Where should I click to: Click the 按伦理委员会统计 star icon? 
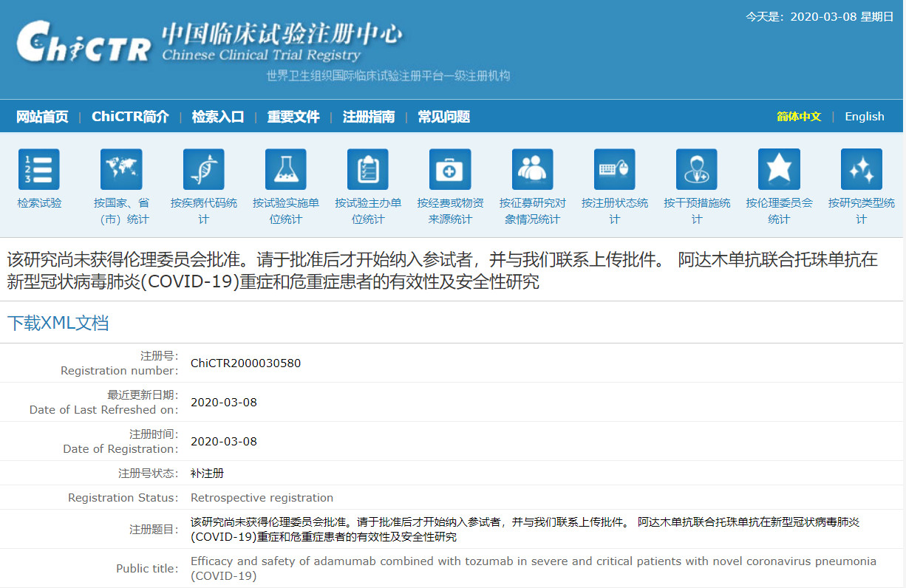point(779,169)
